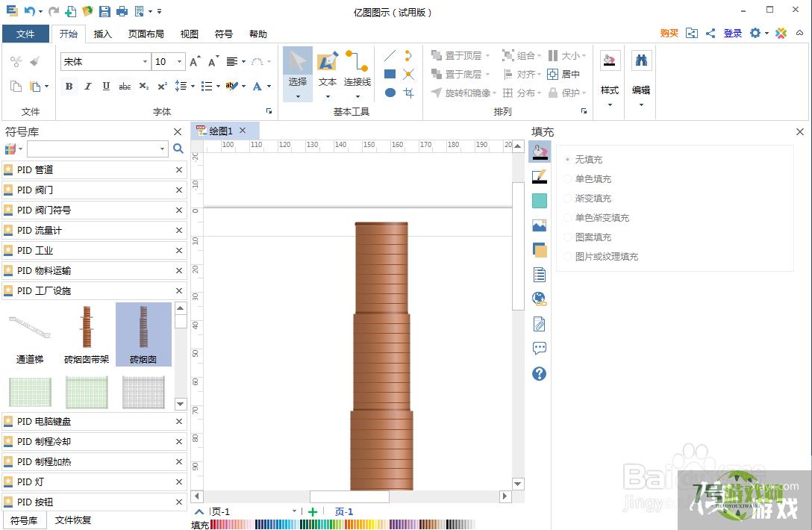The width and height of the screenshot is (812, 530).
Task: Open the fill bucket panel icon
Action: pyautogui.click(x=539, y=152)
